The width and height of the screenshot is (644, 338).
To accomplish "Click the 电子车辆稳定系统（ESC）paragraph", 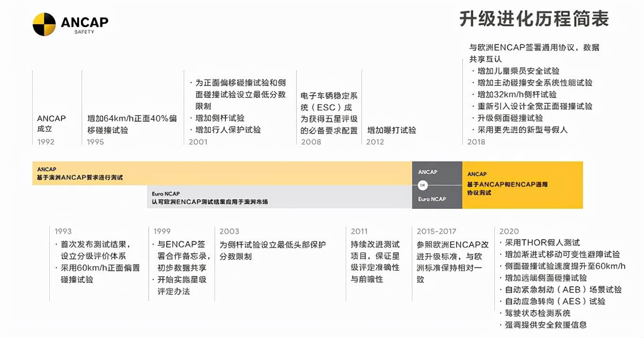I will point(329,113).
